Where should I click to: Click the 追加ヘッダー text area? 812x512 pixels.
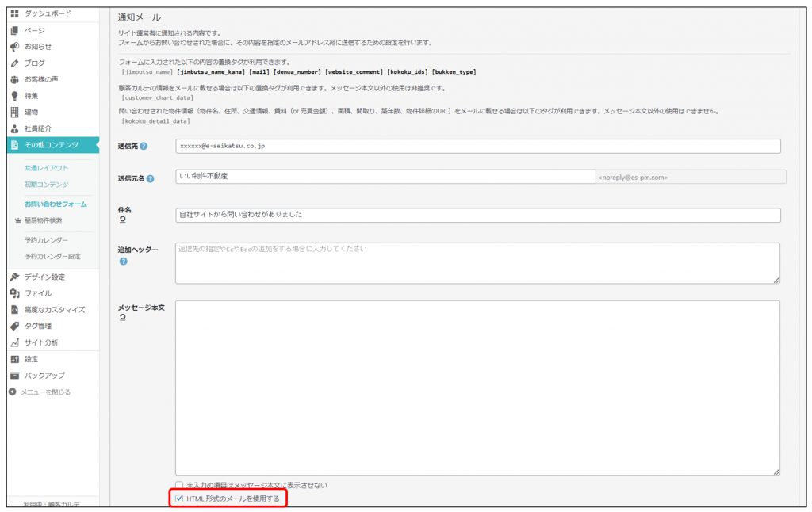point(477,263)
